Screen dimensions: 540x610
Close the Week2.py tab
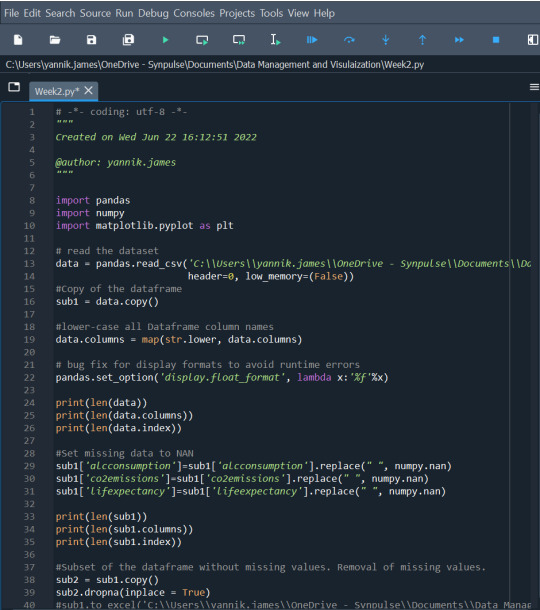[89, 91]
